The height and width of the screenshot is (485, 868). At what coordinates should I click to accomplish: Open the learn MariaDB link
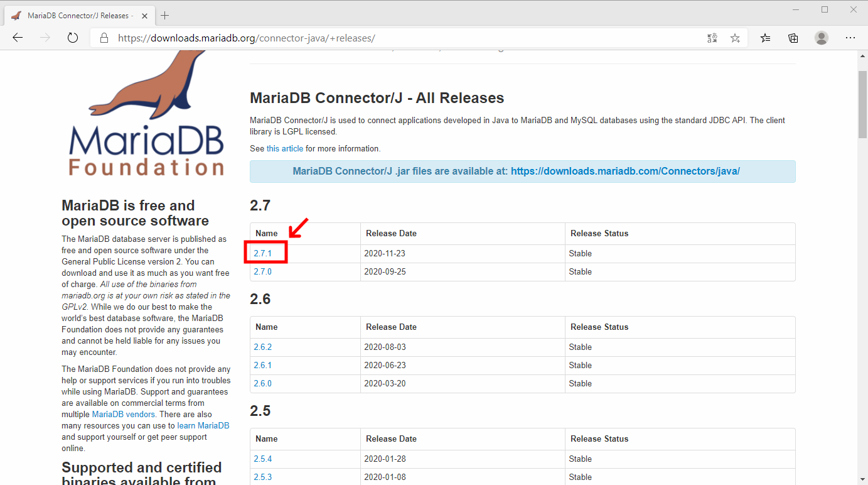(x=203, y=426)
